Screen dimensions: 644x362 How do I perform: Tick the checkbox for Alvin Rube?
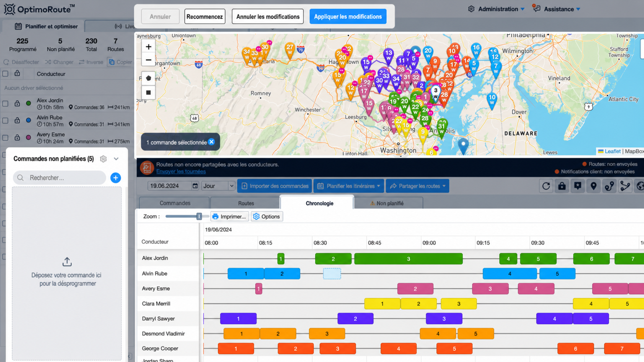[x=5, y=121]
